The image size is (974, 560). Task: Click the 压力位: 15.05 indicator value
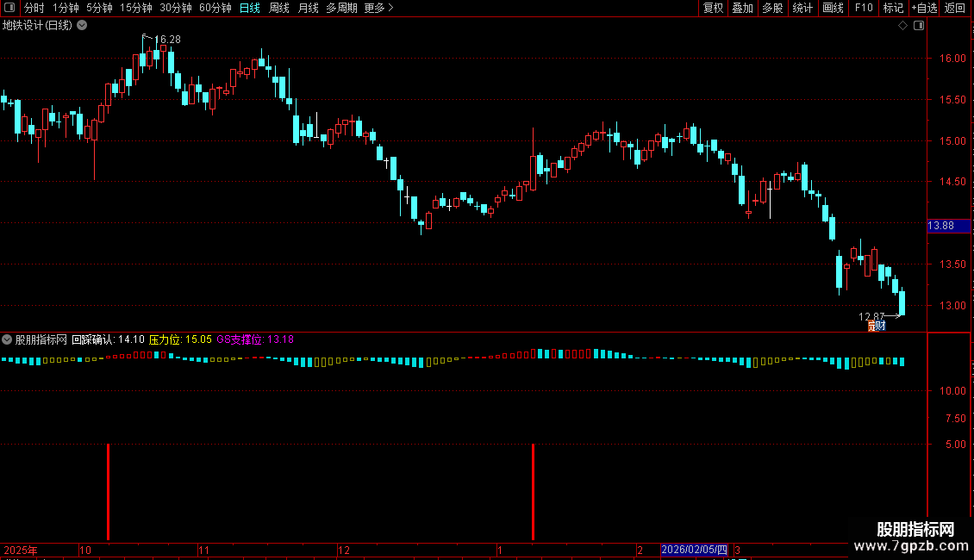click(180, 339)
